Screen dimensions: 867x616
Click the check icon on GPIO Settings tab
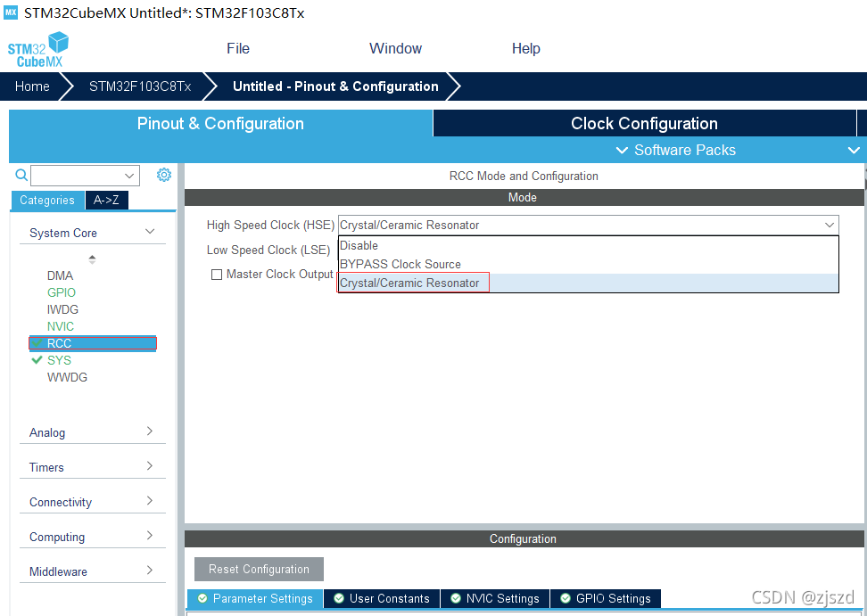click(566, 598)
